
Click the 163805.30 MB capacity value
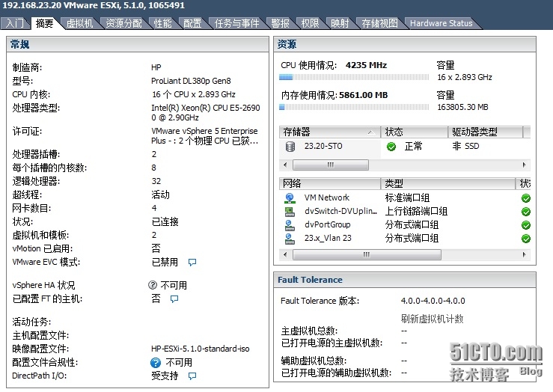point(462,107)
